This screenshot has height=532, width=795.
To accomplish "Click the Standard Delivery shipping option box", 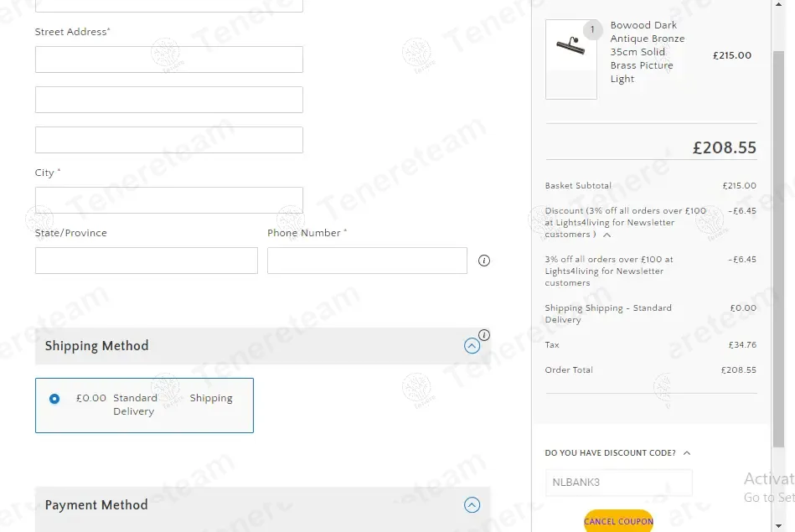I will pos(144,405).
